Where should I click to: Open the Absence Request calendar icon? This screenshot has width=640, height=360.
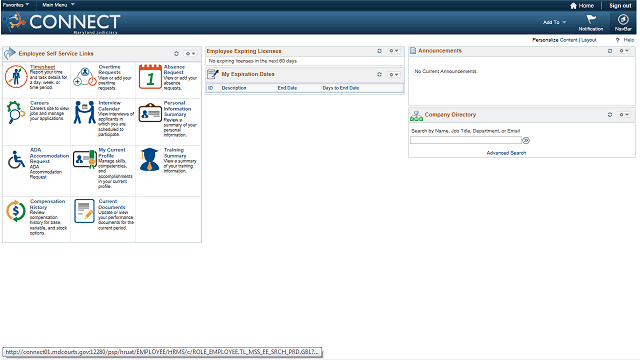point(150,77)
